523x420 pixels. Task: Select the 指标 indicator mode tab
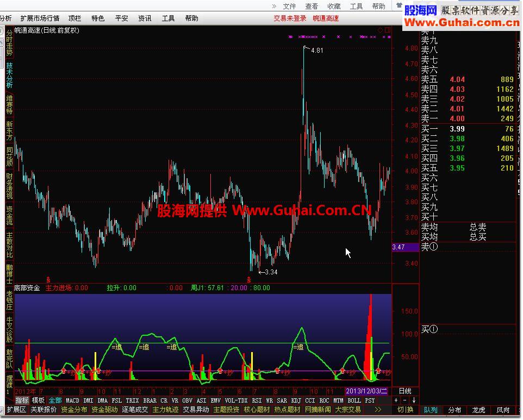(x=22, y=400)
